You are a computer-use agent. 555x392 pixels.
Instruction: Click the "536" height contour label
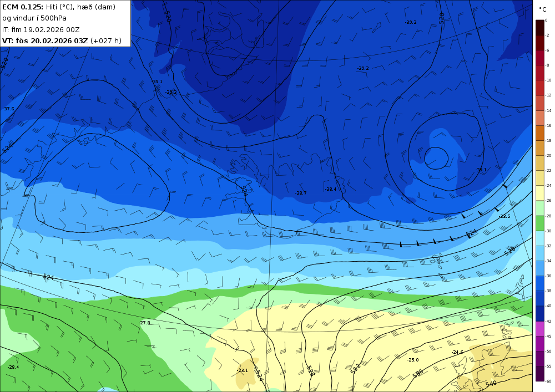418,374
